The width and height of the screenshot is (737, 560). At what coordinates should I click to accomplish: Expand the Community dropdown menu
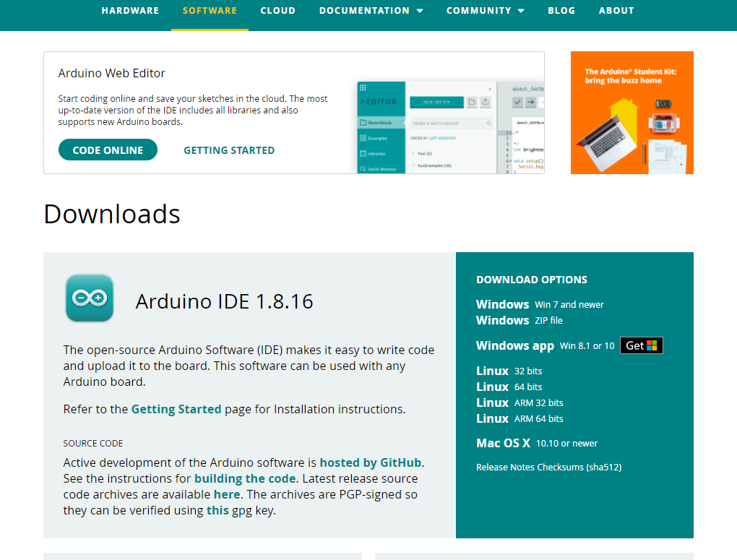pos(485,10)
